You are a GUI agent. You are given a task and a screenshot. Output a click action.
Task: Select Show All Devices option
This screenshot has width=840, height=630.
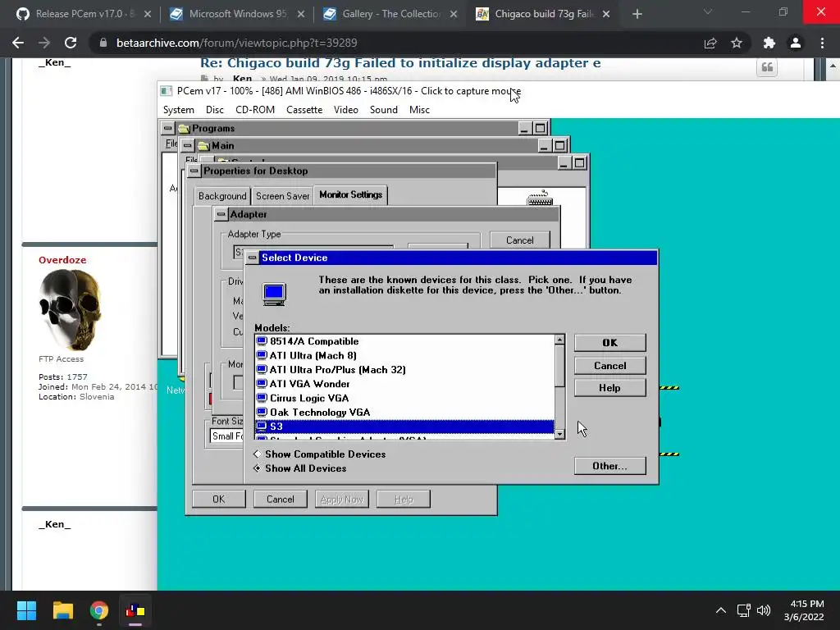(300, 468)
